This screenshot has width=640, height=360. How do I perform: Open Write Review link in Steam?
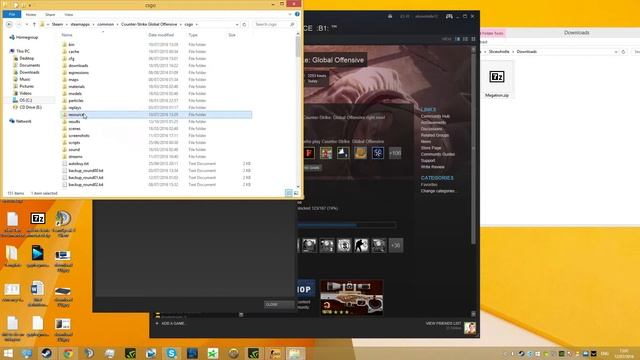(433, 167)
